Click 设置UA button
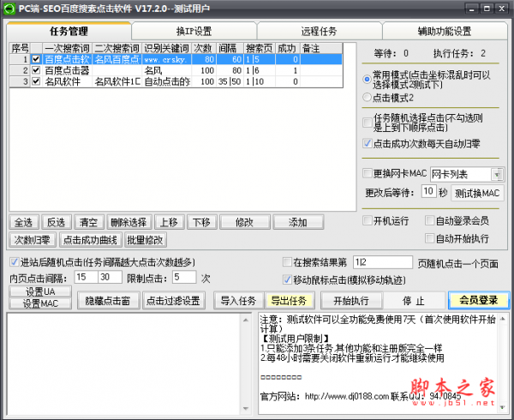The image size is (514, 420). 40,291
